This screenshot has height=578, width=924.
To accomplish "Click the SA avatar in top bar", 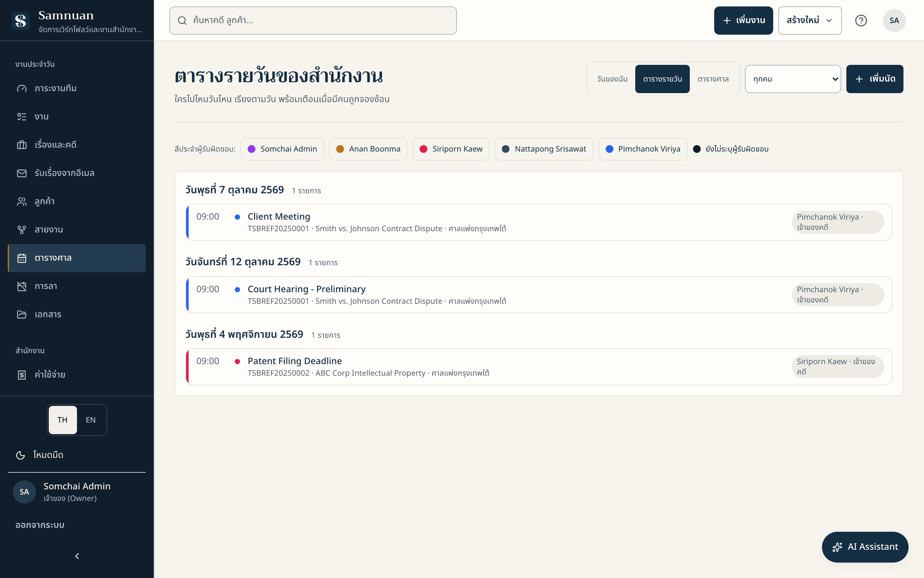I will click(x=894, y=21).
